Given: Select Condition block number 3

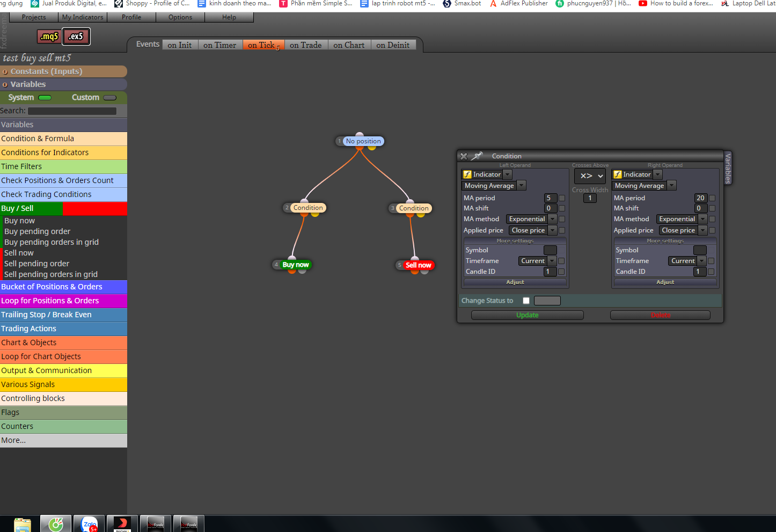Looking at the screenshot, I should [x=414, y=208].
